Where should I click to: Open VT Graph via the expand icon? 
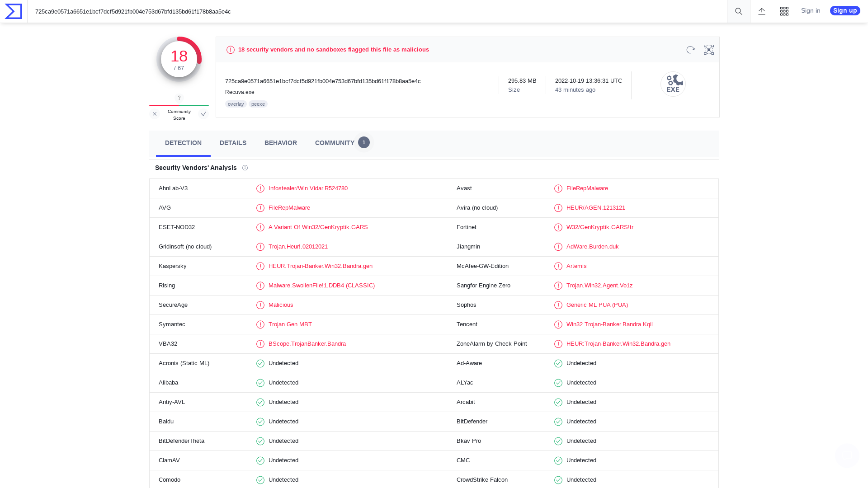pyautogui.click(x=708, y=50)
